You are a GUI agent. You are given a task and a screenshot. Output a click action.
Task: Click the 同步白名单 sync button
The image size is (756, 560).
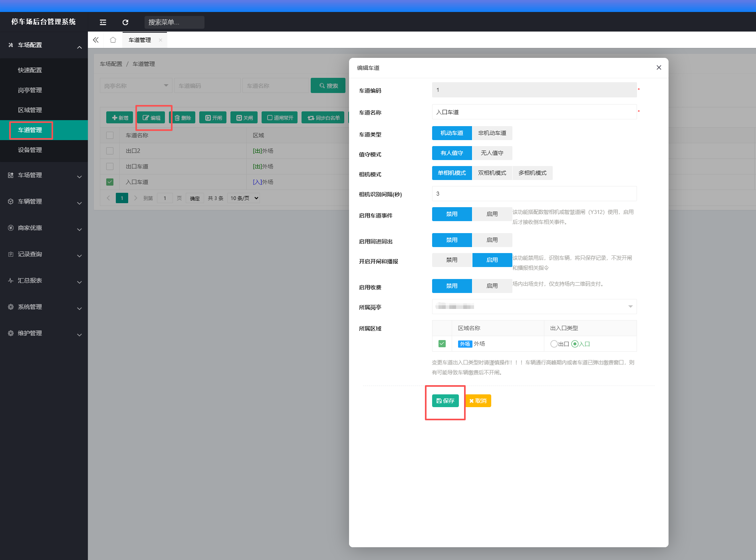tap(323, 118)
